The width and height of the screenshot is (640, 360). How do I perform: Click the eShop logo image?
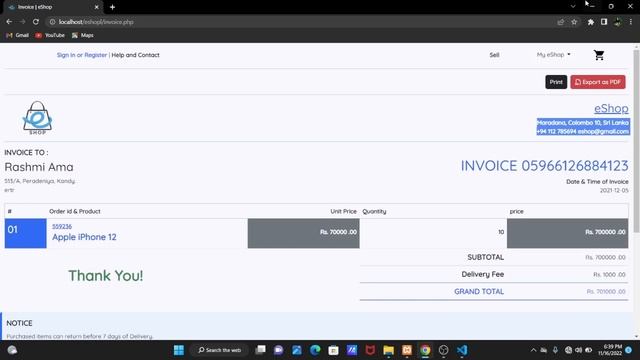coord(37,118)
